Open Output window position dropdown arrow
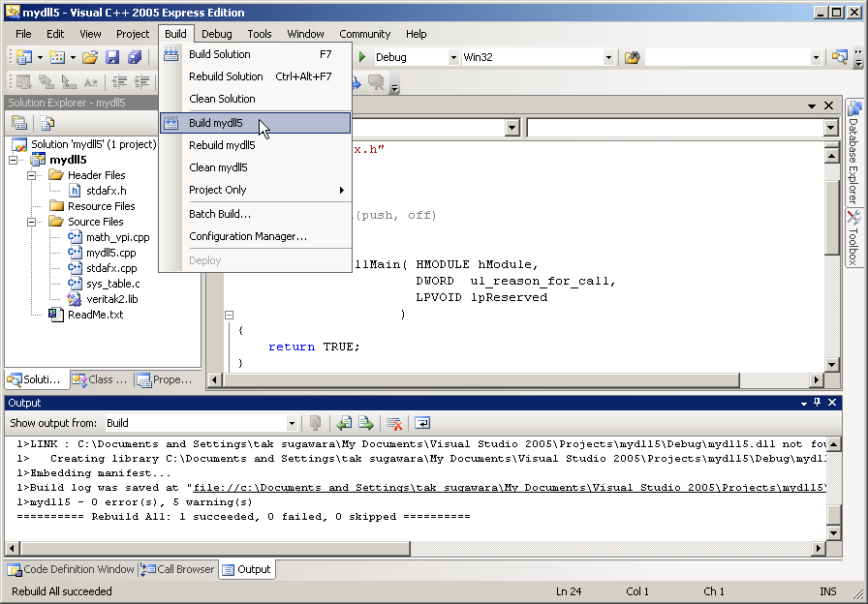The width and height of the screenshot is (868, 604). [804, 404]
